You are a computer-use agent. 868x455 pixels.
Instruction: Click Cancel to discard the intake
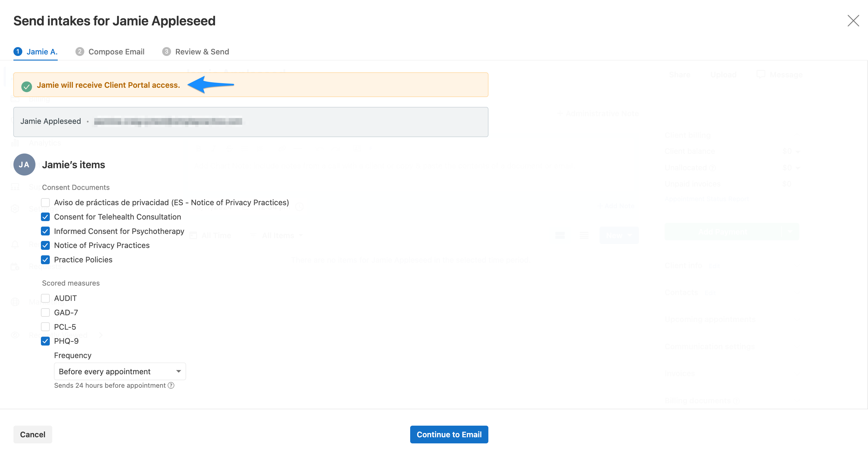tap(32, 435)
